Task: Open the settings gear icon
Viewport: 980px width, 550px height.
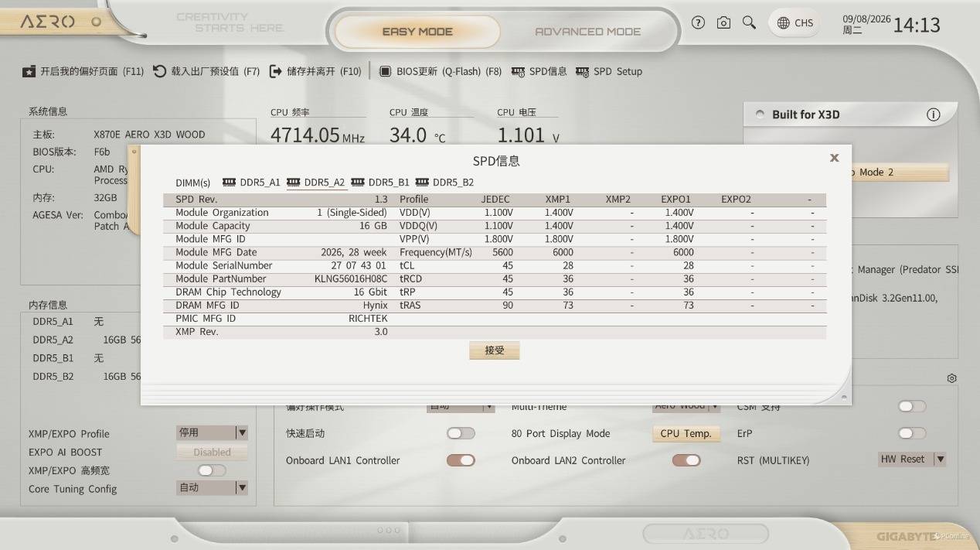Action: point(951,378)
